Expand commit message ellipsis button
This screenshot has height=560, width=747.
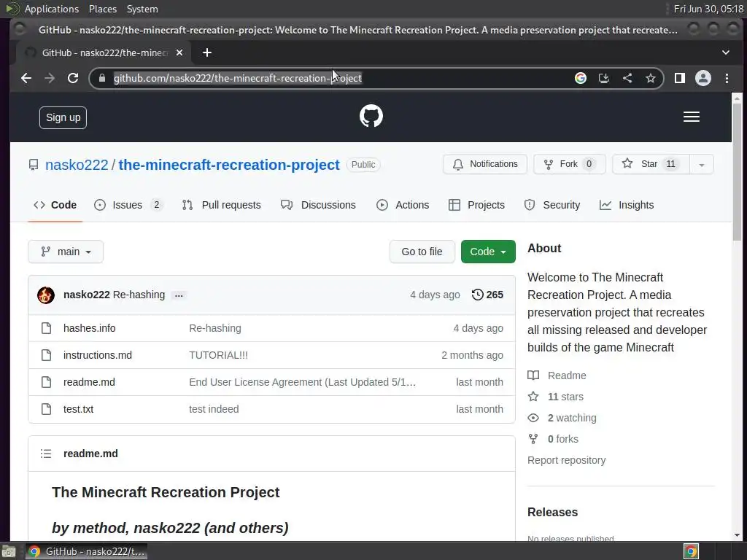(x=179, y=296)
